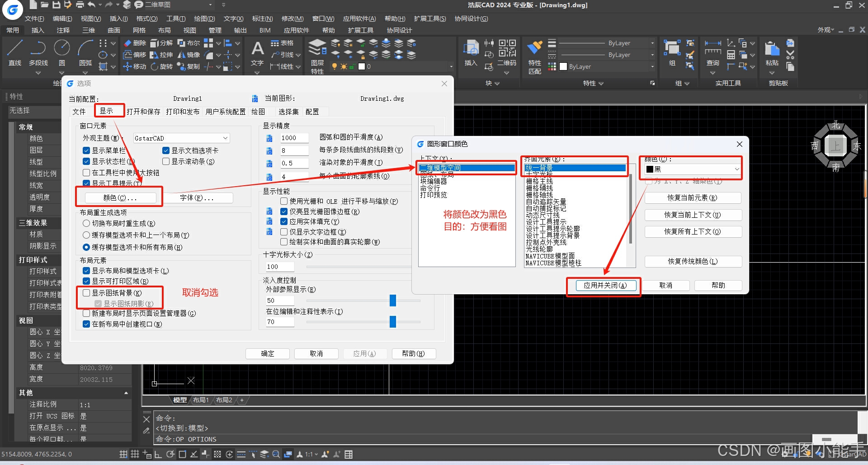Select the Arc (圆弧) tool
This screenshot has height=465, width=868.
point(85,53)
